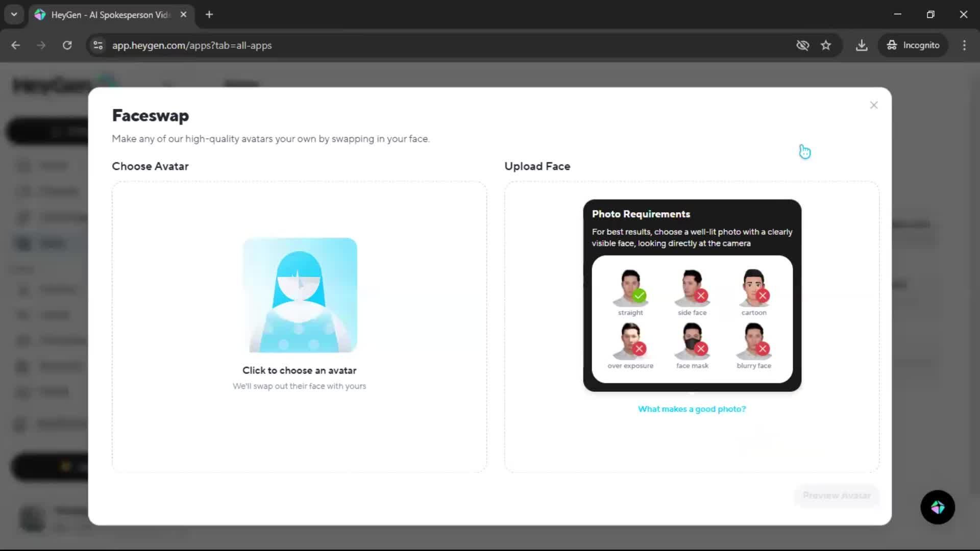This screenshot has height=551, width=980.
Task: Click 'Click to choose an avatar' text
Action: (299, 371)
